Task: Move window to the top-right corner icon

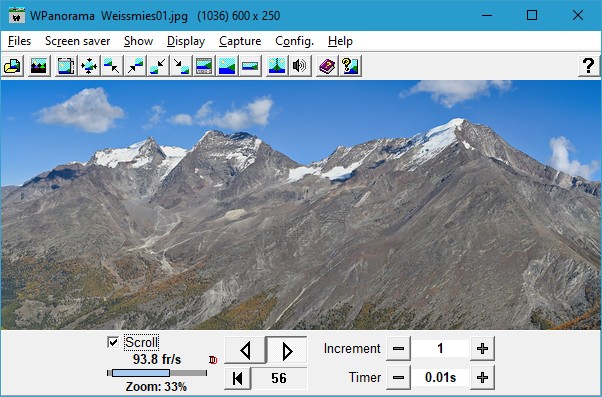Action: (135, 66)
